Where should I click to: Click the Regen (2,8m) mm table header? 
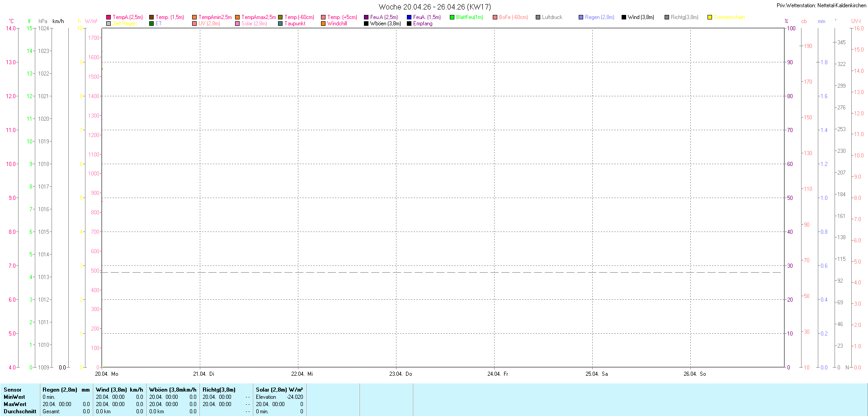(x=66, y=390)
